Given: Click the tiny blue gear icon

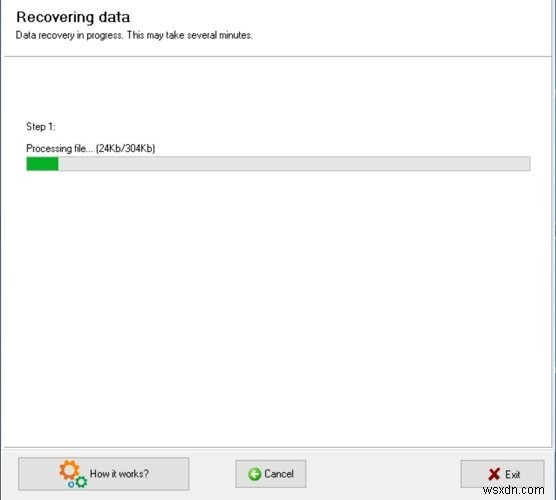Looking at the screenshot, I should tap(71, 484).
